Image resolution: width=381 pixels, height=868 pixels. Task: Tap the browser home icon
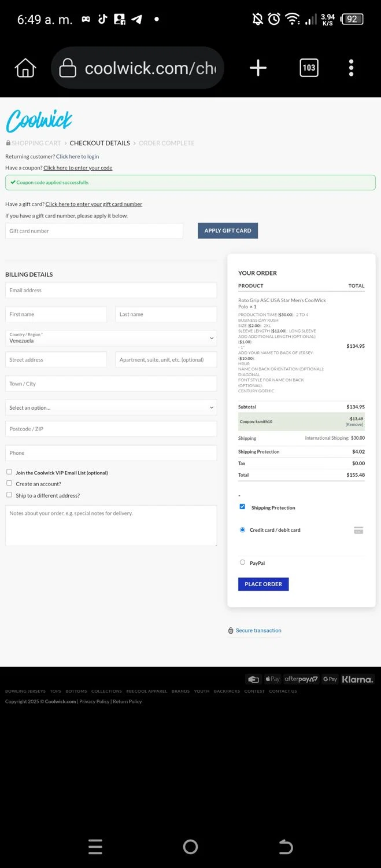(25, 68)
